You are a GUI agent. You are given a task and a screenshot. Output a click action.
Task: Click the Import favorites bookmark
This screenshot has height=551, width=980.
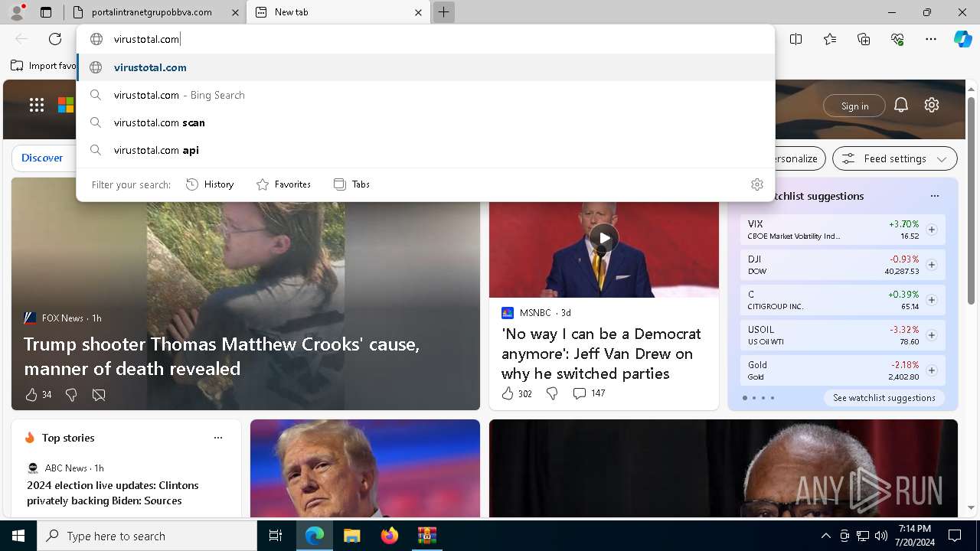click(x=43, y=66)
